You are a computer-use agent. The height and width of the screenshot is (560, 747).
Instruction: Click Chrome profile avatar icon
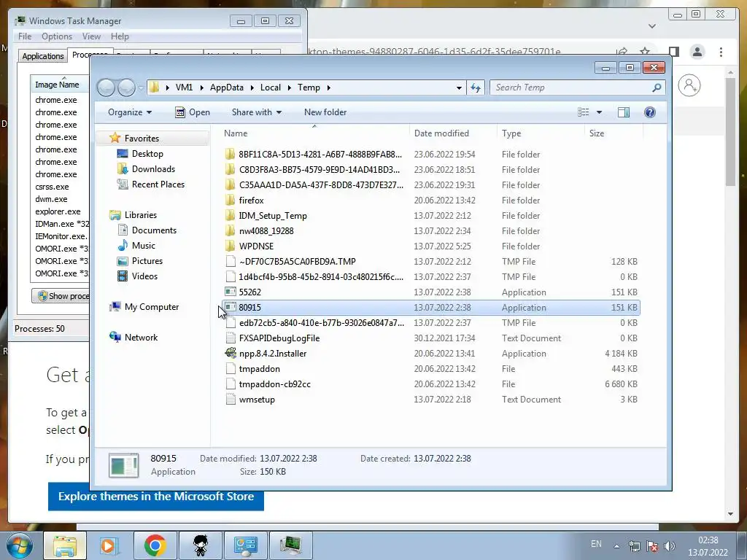point(697,52)
